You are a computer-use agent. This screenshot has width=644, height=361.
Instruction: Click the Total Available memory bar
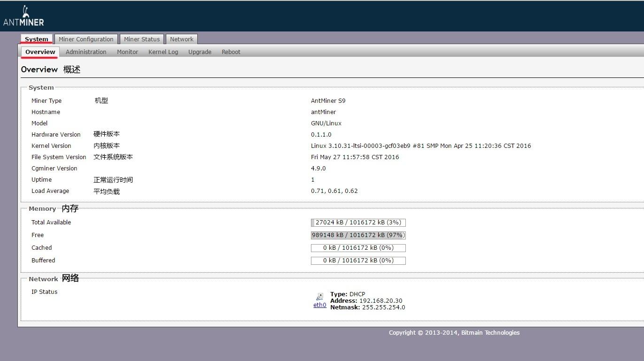click(358, 223)
